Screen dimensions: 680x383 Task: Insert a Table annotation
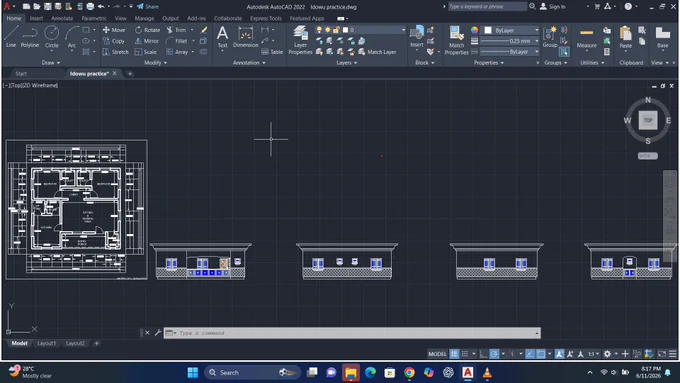coord(272,52)
